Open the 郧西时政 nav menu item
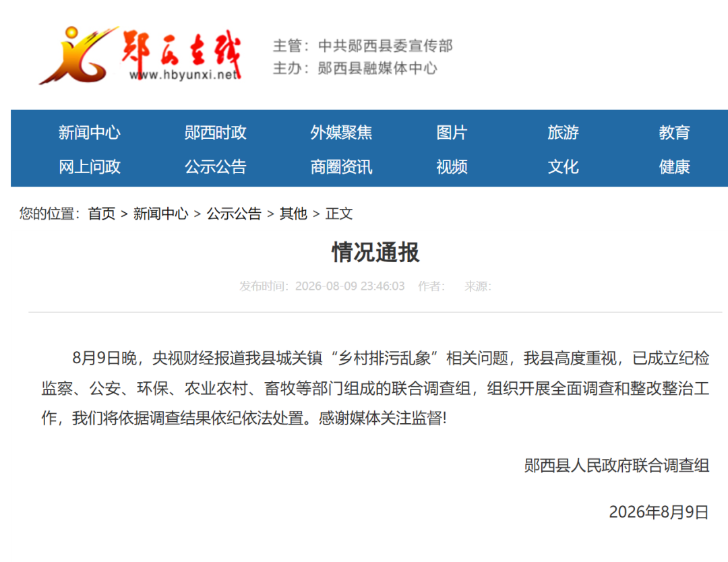The image size is (728, 562). click(x=216, y=133)
